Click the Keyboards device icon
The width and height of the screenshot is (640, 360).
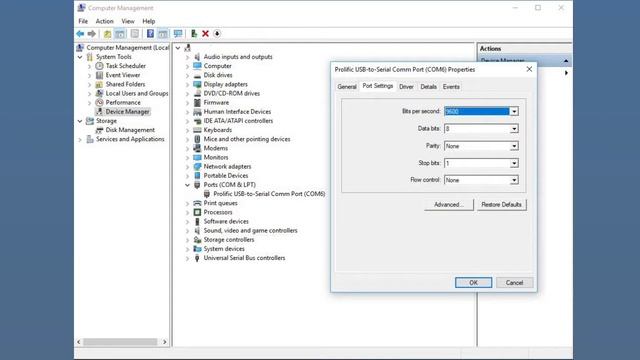coord(197,130)
